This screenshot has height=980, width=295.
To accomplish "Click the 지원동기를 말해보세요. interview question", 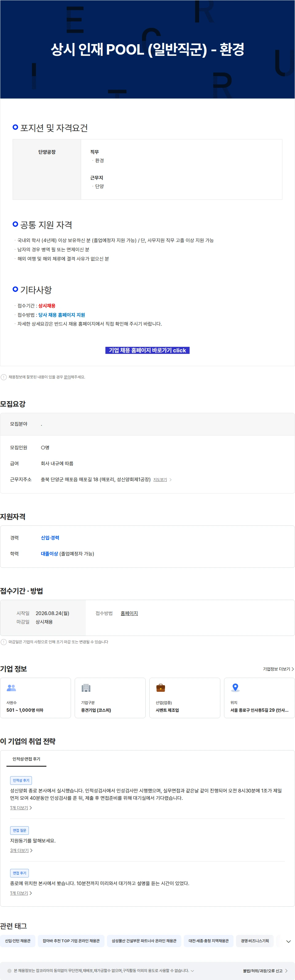I will (x=33, y=841).
